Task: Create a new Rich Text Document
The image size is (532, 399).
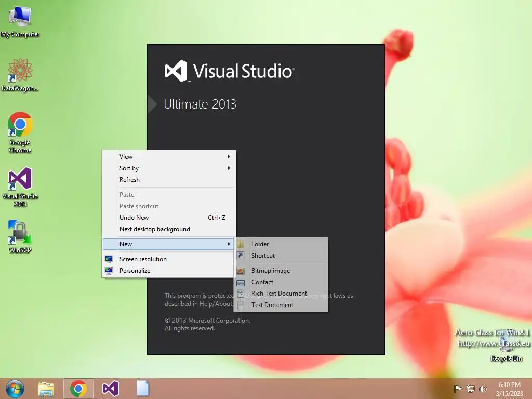Action: pyautogui.click(x=281, y=294)
